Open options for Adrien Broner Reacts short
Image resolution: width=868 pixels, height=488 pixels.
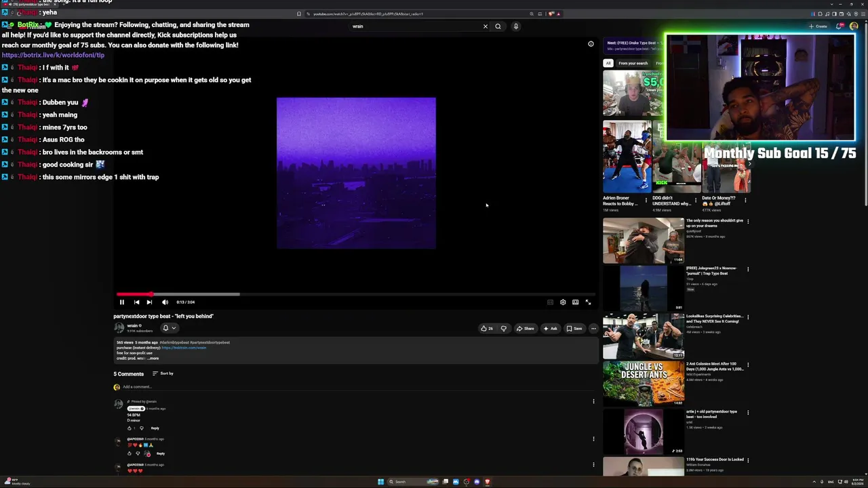click(646, 200)
